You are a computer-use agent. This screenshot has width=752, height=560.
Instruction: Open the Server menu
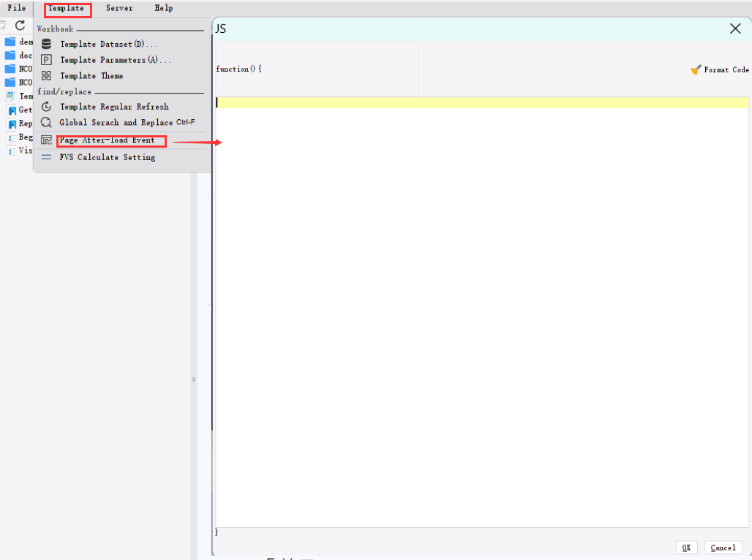tap(119, 9)
